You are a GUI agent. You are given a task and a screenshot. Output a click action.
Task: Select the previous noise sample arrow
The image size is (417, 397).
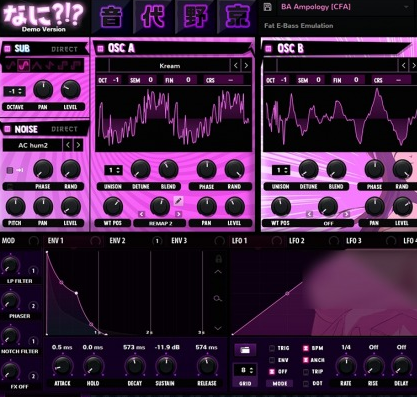[x=68, y=145]
